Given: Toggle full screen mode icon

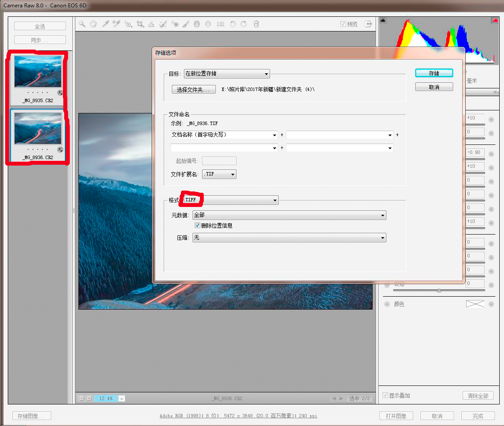Looking at the screenshot, I should point(368,24).
